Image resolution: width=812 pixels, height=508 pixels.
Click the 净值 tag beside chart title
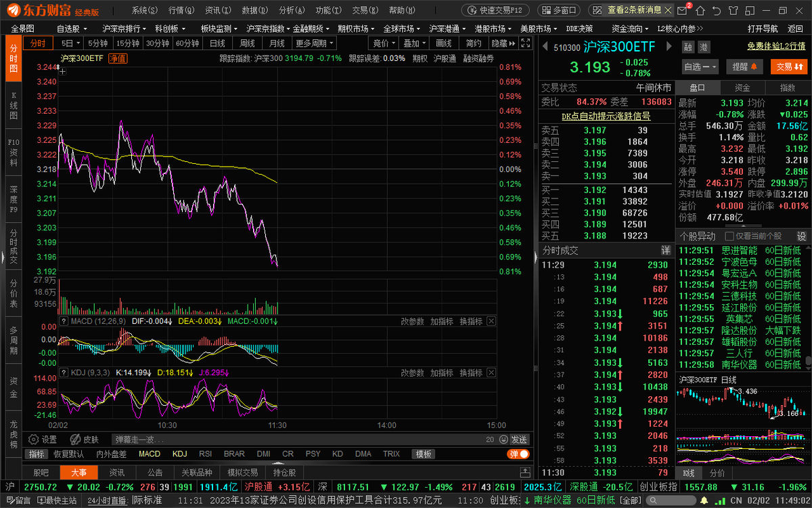click(118, 58)
